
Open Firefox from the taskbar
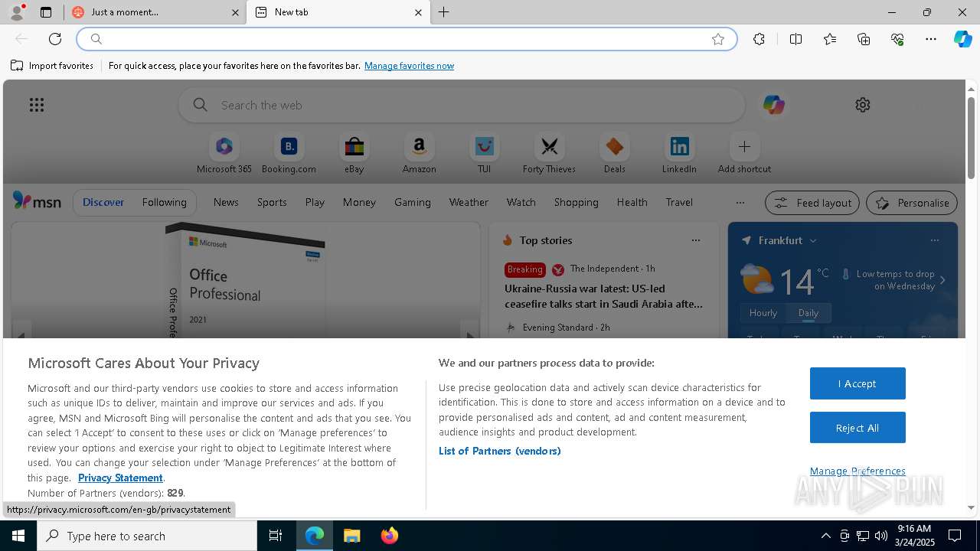click(x=389, y=536)
